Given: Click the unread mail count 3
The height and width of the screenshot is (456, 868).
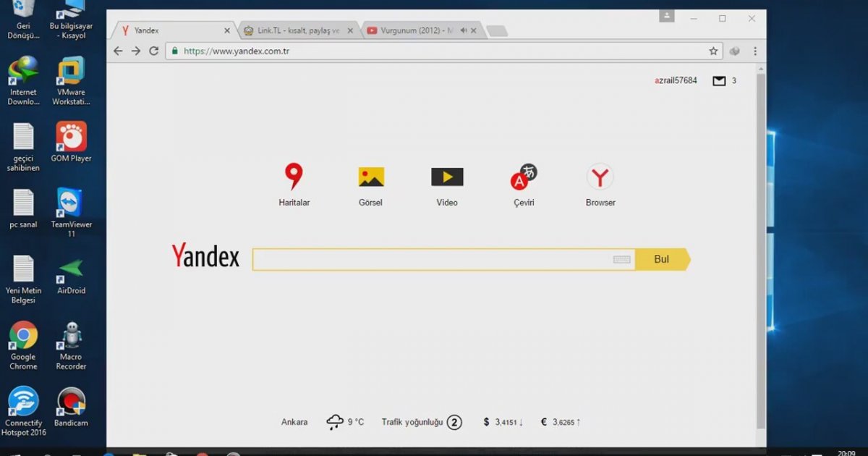Looking at the screenshot, I should tap(734, 80).
